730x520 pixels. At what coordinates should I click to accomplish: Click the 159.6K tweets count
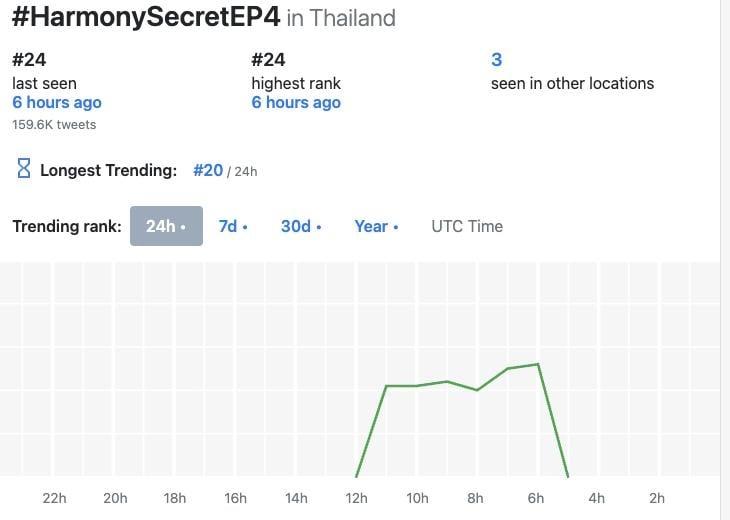(54, 125)
